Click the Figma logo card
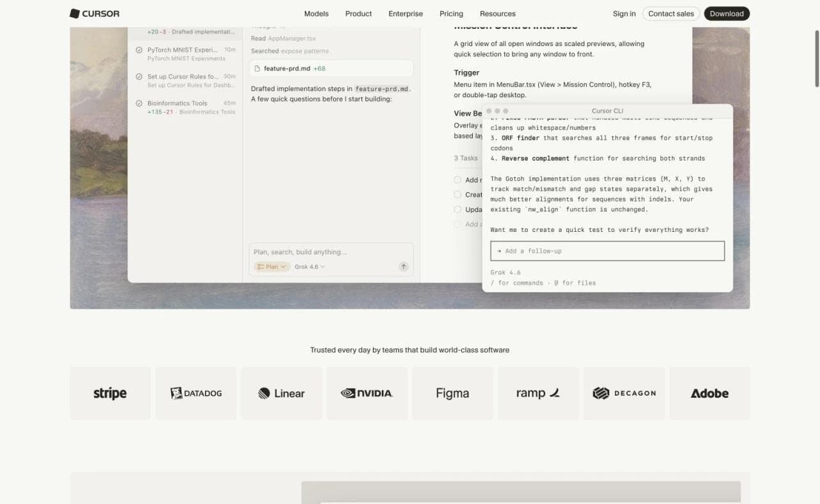 [453, 393]
